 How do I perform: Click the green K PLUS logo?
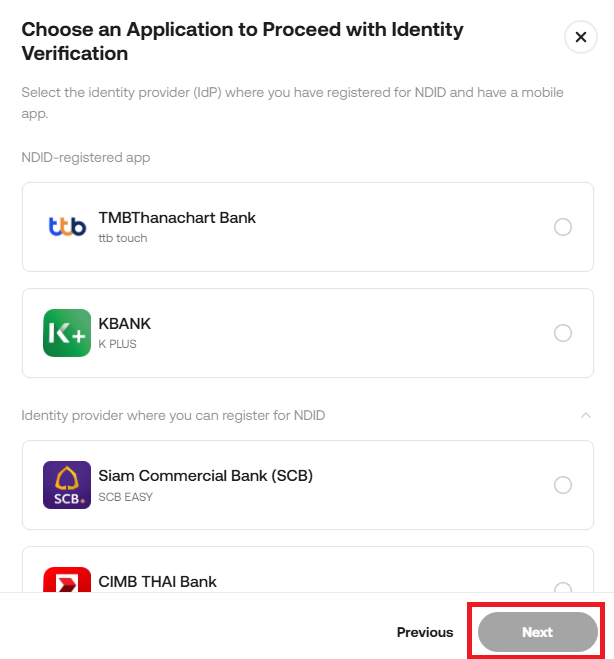pos(67,333)
